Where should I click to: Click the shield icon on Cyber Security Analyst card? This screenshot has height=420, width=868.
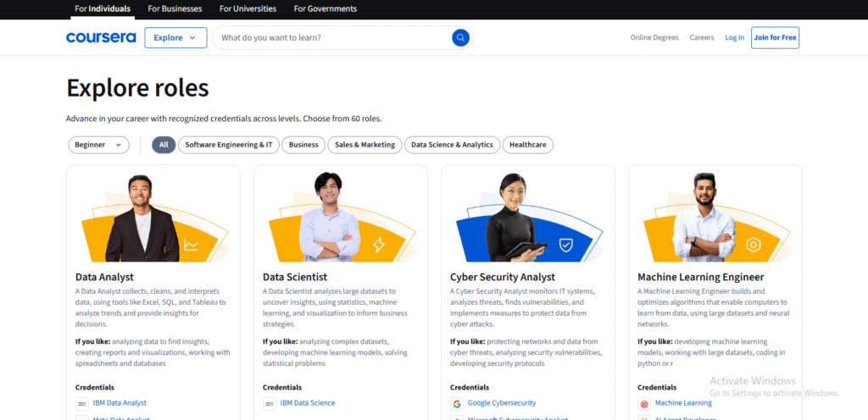(x=565, y=246)
